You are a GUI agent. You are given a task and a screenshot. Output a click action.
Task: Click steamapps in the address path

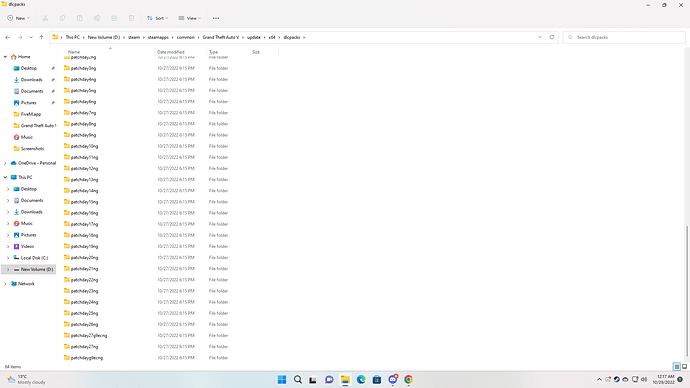(158, 37)
